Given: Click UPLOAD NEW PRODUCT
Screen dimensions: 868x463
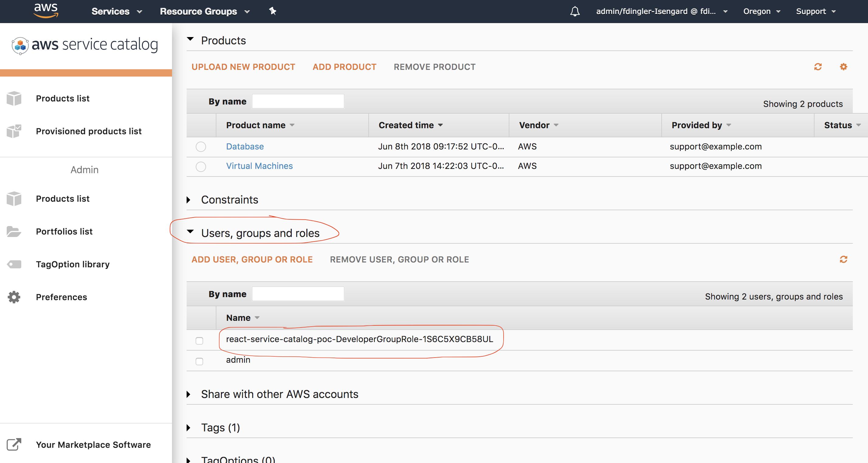Looking at the screenshot, I should click(x=243, y=67).
